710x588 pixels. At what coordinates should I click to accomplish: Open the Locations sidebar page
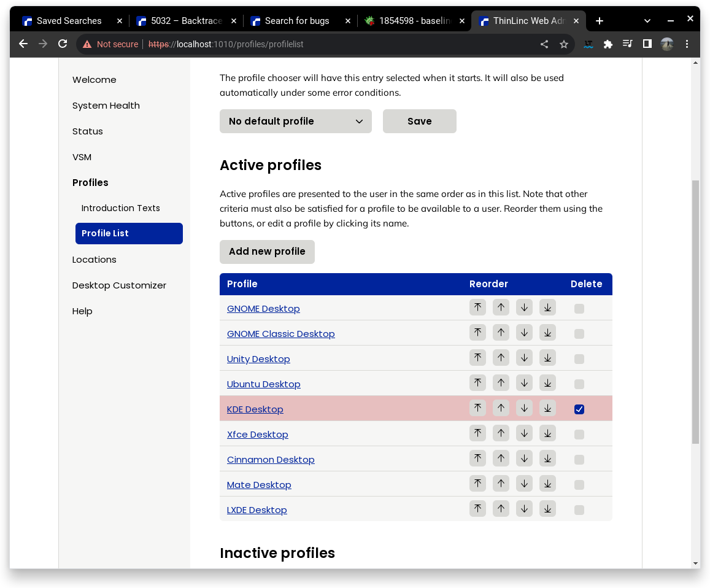(x=94, y=260)
